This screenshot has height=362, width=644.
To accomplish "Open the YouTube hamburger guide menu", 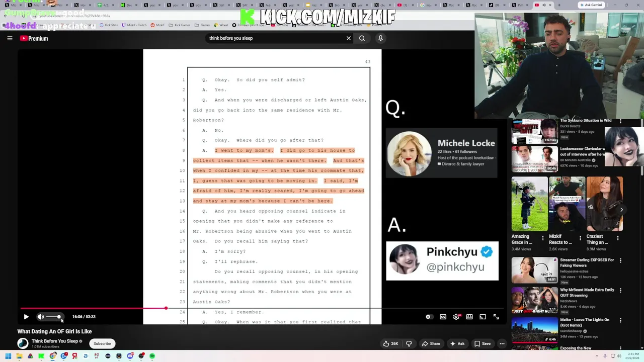I will click(x=10, y=38).
